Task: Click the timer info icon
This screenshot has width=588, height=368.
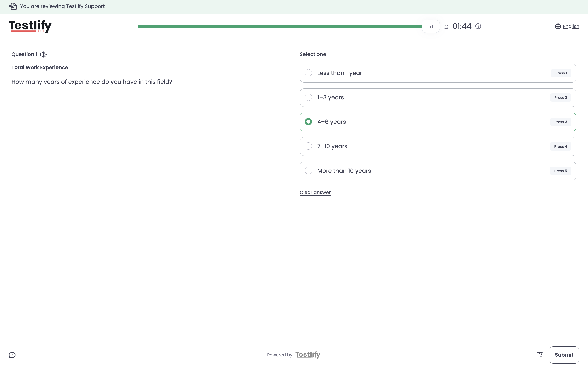Action: tap(478, 26)
